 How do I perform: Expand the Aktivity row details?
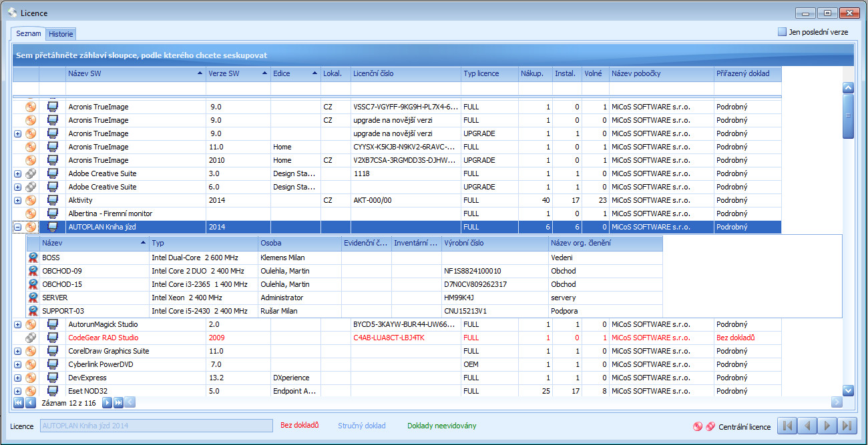click(x=17, y=200)
